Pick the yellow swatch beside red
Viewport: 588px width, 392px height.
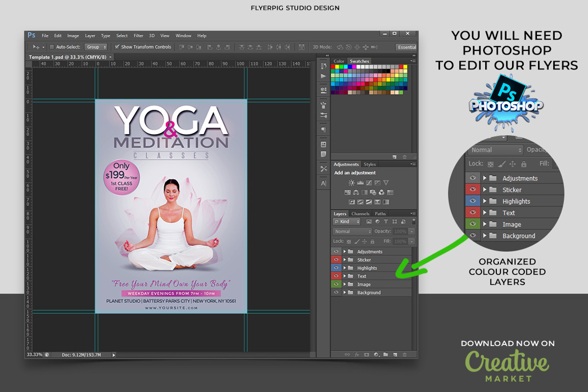coord(337,67)
